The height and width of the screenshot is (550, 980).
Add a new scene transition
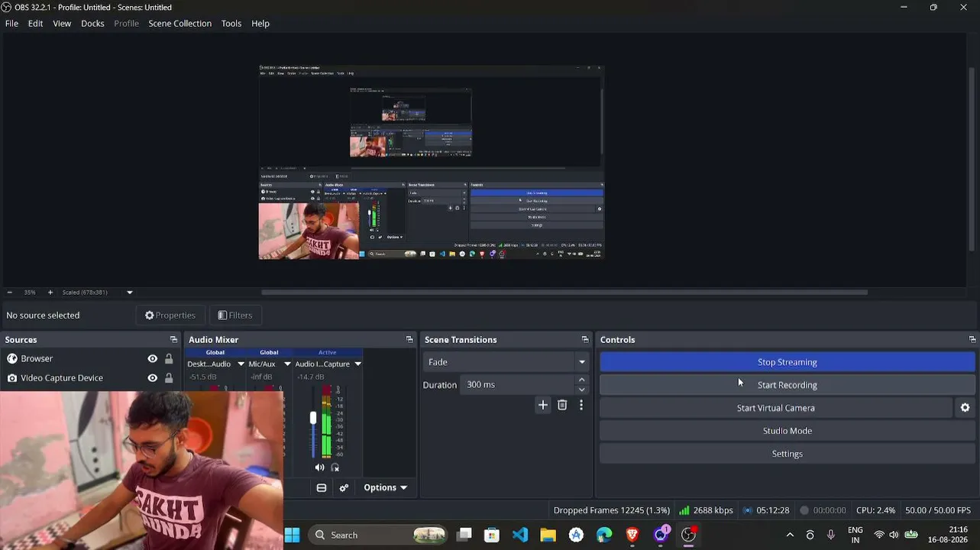coord(543,406)
